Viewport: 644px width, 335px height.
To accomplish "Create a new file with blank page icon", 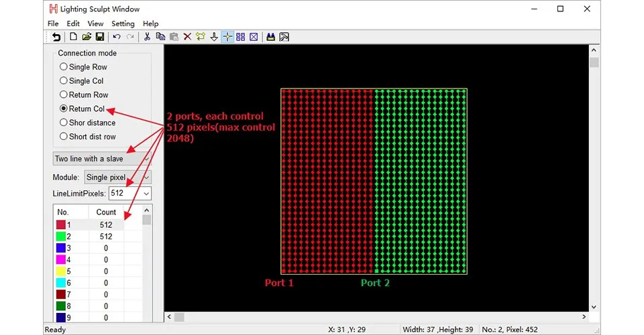I will [x=73, y=37].
